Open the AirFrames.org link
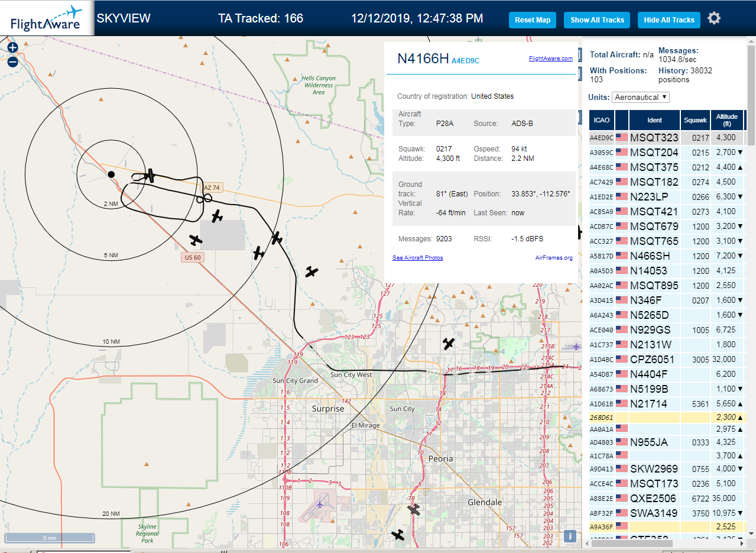The width and height of the screenshot is (756, 553). [x=554, y=258]
